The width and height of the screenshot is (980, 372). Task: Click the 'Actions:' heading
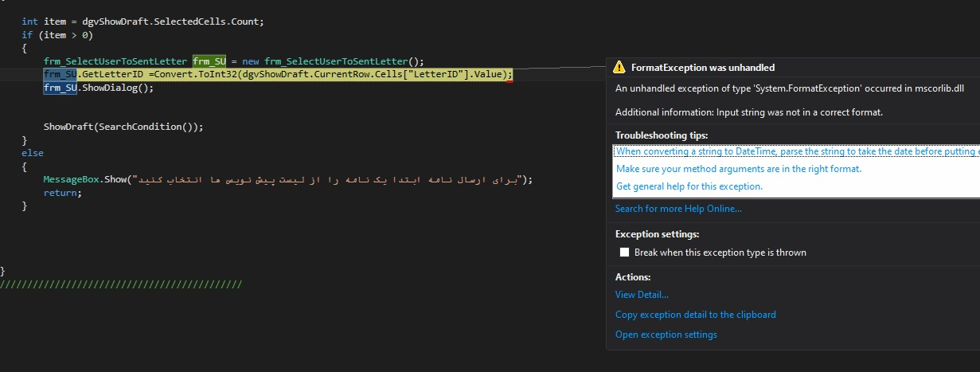pos(633,277)
